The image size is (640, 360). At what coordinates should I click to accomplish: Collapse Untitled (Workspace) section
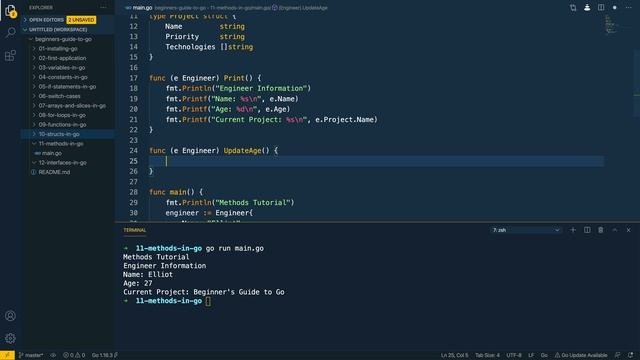[x=68, y=29]
